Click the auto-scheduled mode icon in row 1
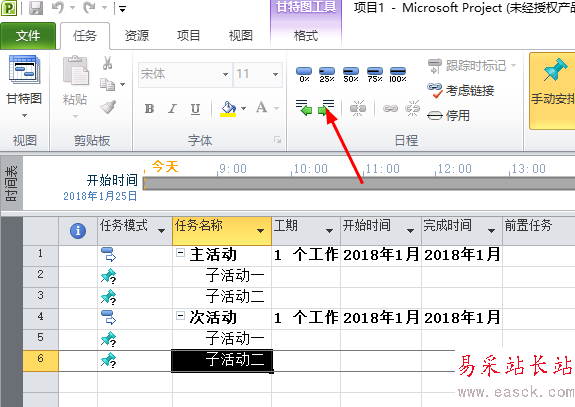This screenshot has width=575, height=407. [109, 255]
